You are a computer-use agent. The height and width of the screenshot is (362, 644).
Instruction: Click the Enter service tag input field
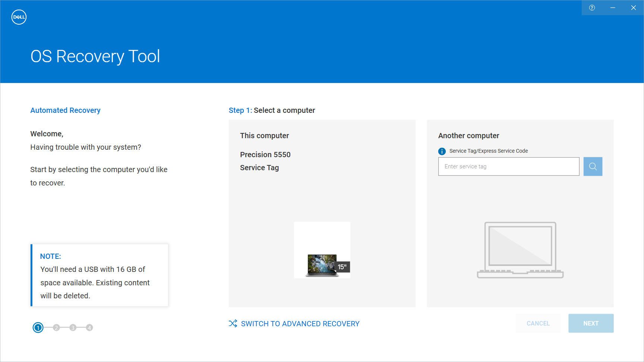(x=508, y=166)
